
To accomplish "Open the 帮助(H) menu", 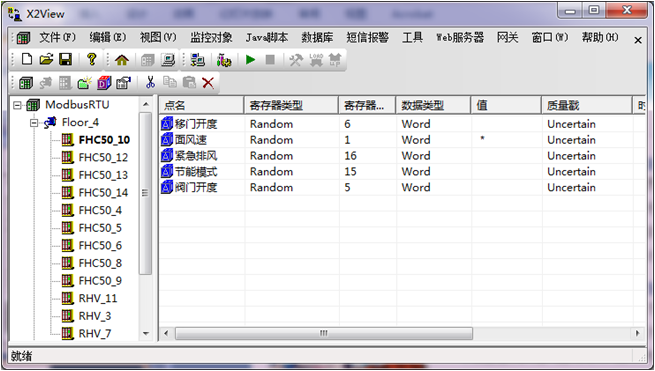I will click(x=600, y=38).
